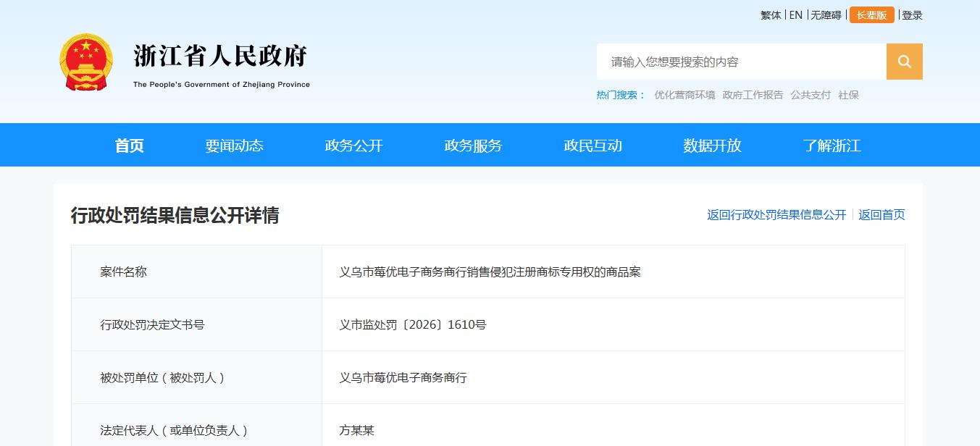Switch to traditional Chinese via 繁体
980x446 pixels.
pyautogui.click(x=771, y=15)
